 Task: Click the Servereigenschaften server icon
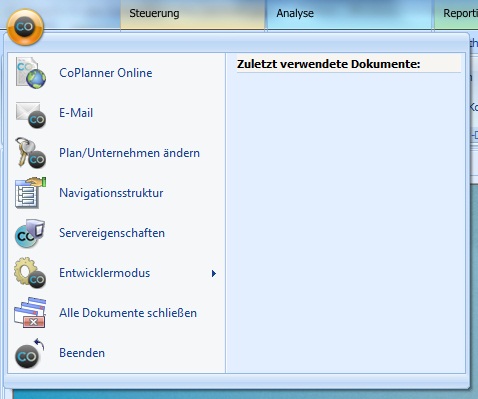(30, 233)
